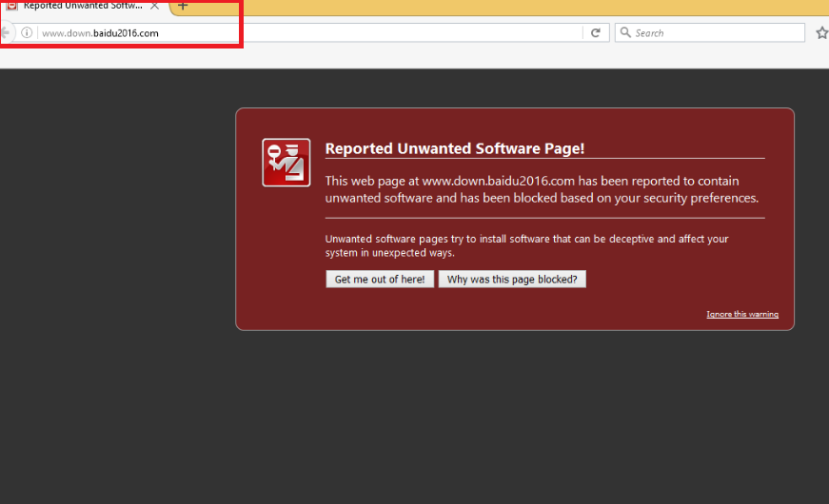Click inside the Search field
The width and height of the screenshot is (829, 504).
(x=714, y=32)
